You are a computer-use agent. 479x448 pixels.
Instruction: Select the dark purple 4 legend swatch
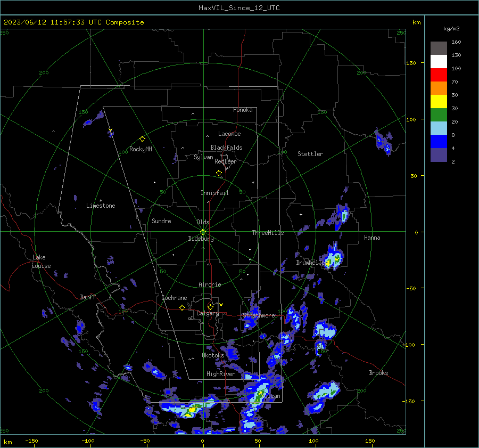point(439,155)
